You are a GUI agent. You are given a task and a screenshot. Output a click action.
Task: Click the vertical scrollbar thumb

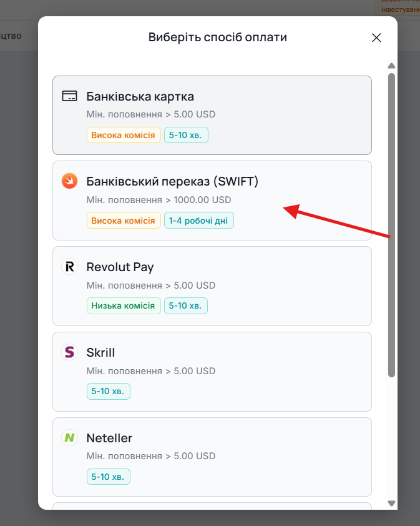[391, 225]
